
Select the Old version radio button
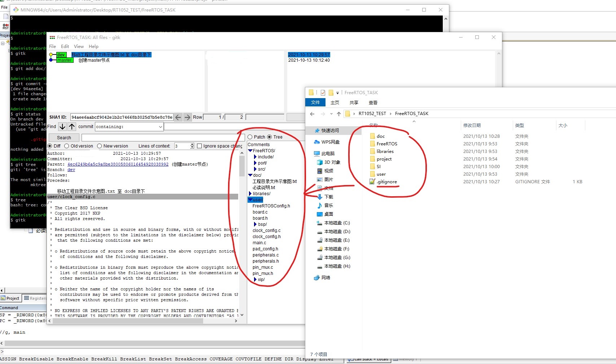[66, 146]
